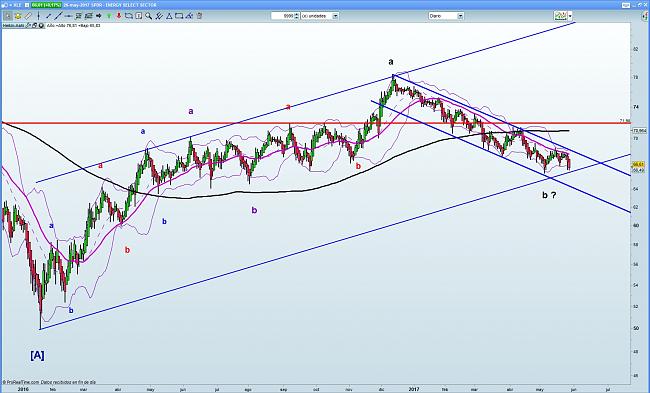
Task: Select the text annotation tool
Action: [138, 16]
